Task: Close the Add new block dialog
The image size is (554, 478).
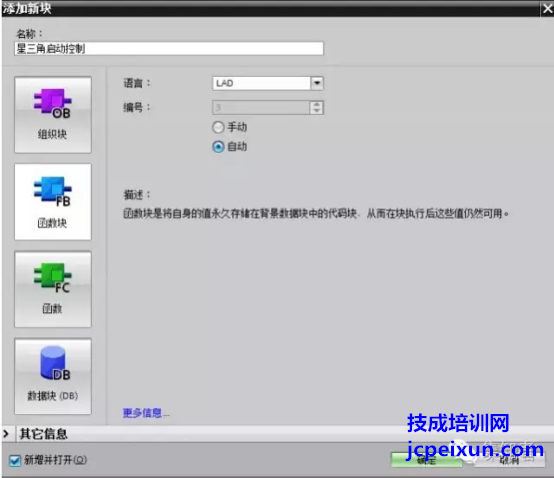Action: [547, 8]
